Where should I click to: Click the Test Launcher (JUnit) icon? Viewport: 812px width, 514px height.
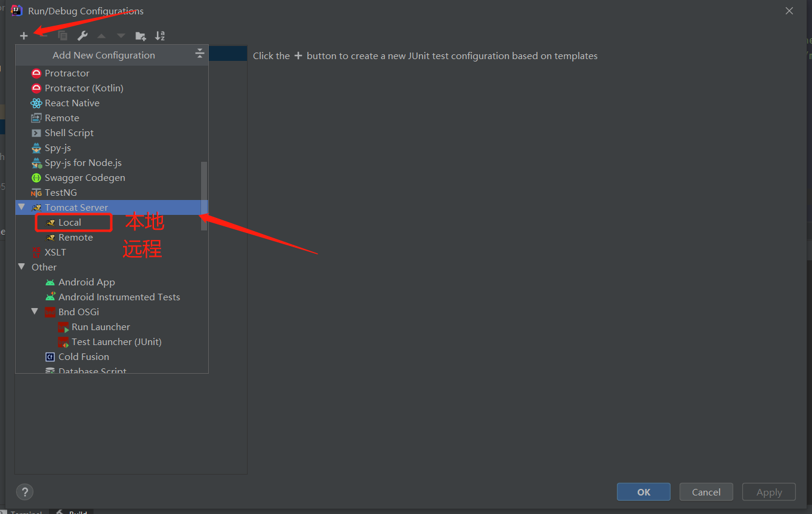pyautogui.click(x=63, y=342)
